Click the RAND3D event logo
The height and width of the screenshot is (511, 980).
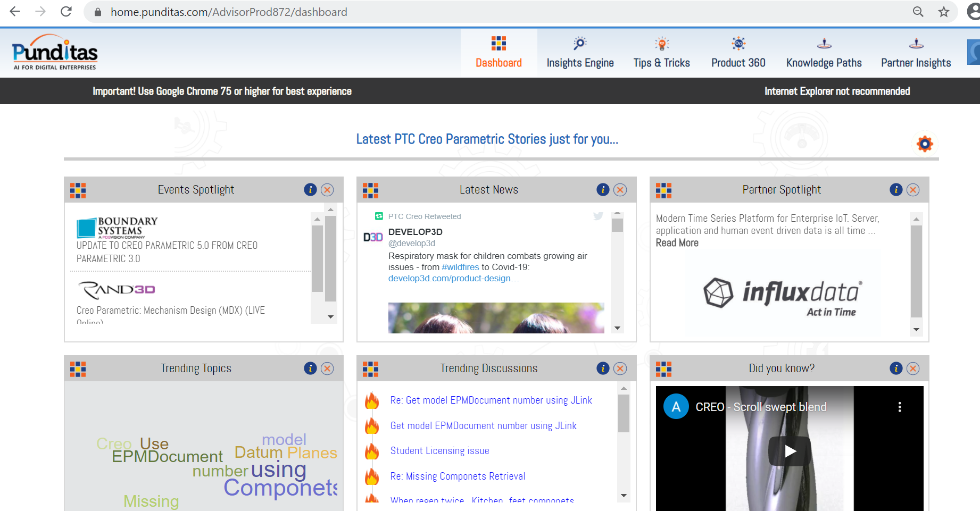pyautogui.click(x=117, y=290)
